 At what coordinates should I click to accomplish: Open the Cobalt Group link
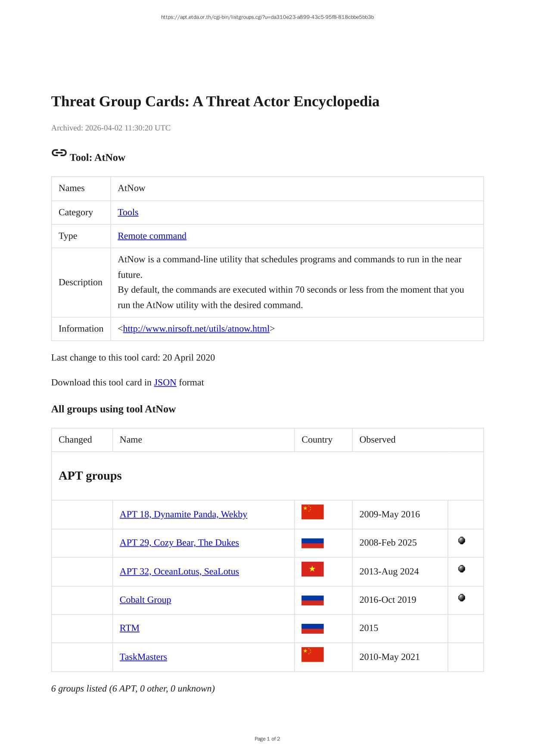pos(145,600)
